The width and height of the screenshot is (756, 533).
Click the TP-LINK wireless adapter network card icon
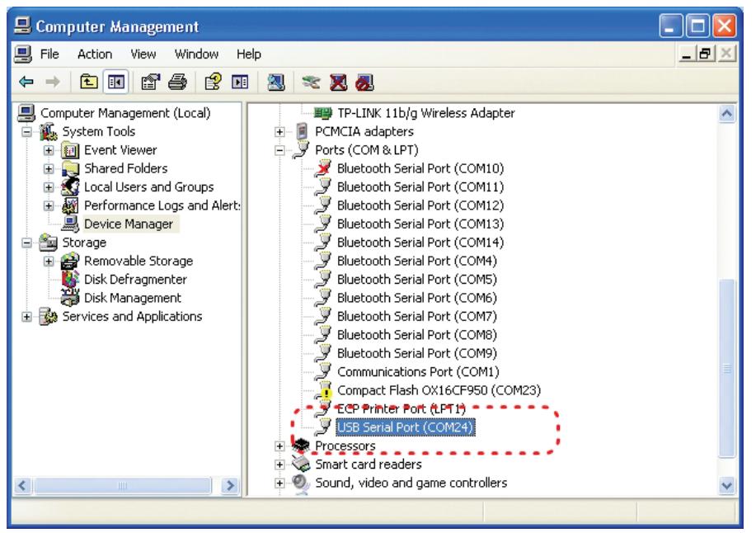pos(322,113)
